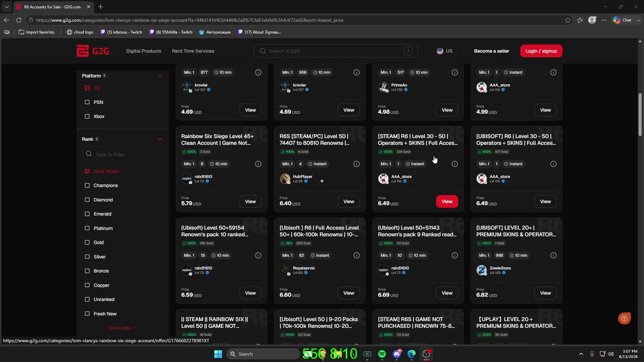Open the 556drilla - Twitch bookmark
644x362 pixels.
pyautogui.click(x=171, y=32)
